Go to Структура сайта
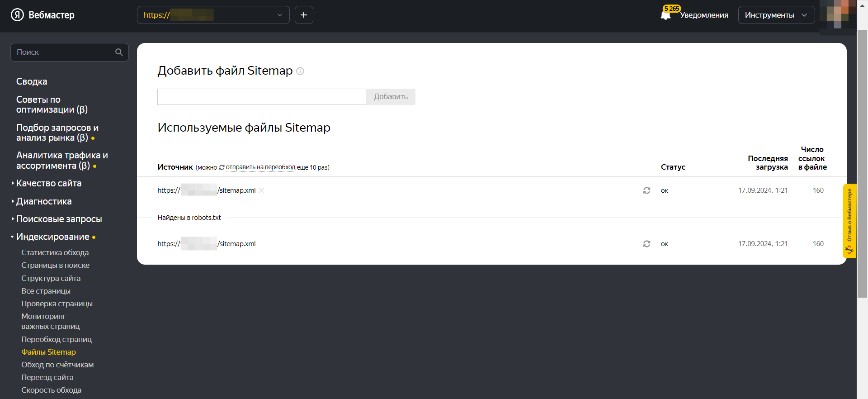 pyautogui.click(x=51, y=278)
